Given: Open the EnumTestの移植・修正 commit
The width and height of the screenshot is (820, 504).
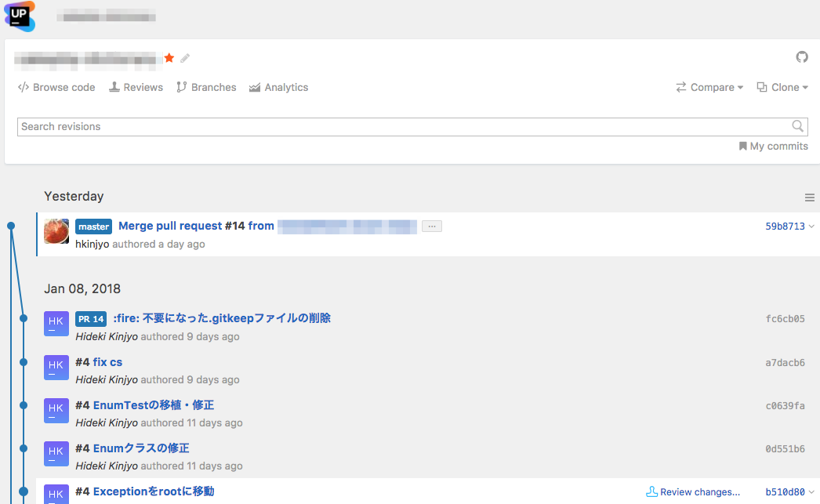Looking at the screenshot, I should coord(154,405).
